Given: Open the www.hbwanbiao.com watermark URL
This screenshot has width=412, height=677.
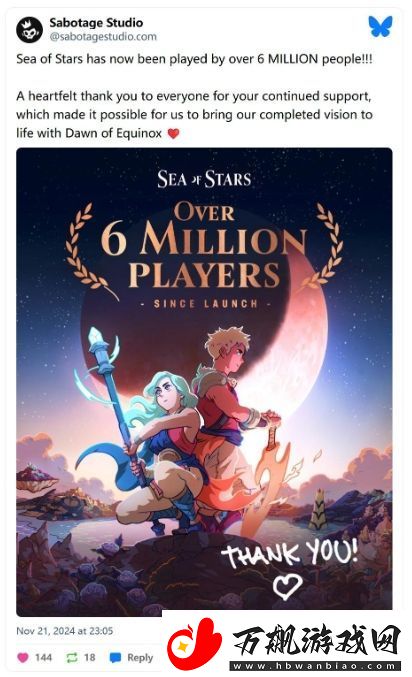Looking at the screenshot, I should click(317, 665).
